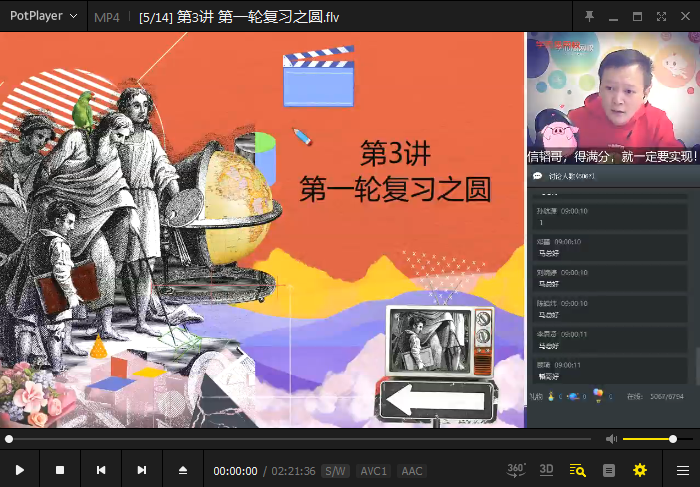The height and width of the screenshot is (487, 700).
Task: Click the AVC1 video codec label
Action: pyautogui.click(x=373, y=471)
